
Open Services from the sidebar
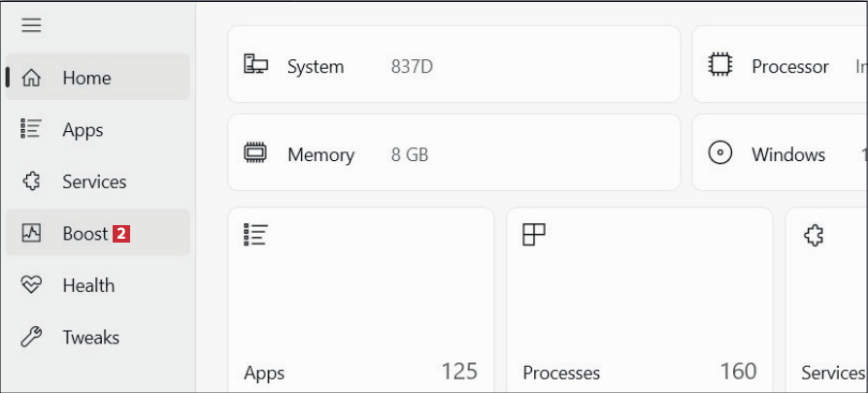point(94,181)
